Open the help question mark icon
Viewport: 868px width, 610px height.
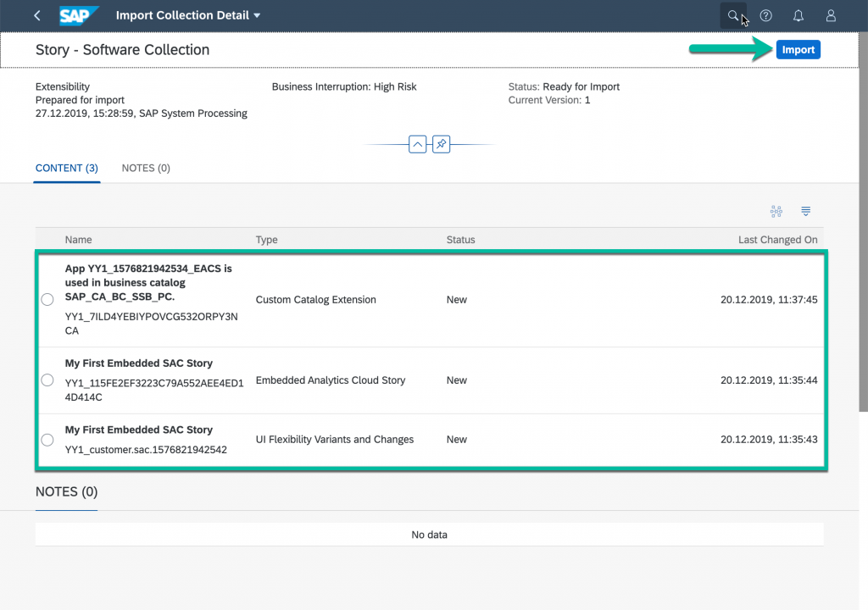click(x=765, y=15)
